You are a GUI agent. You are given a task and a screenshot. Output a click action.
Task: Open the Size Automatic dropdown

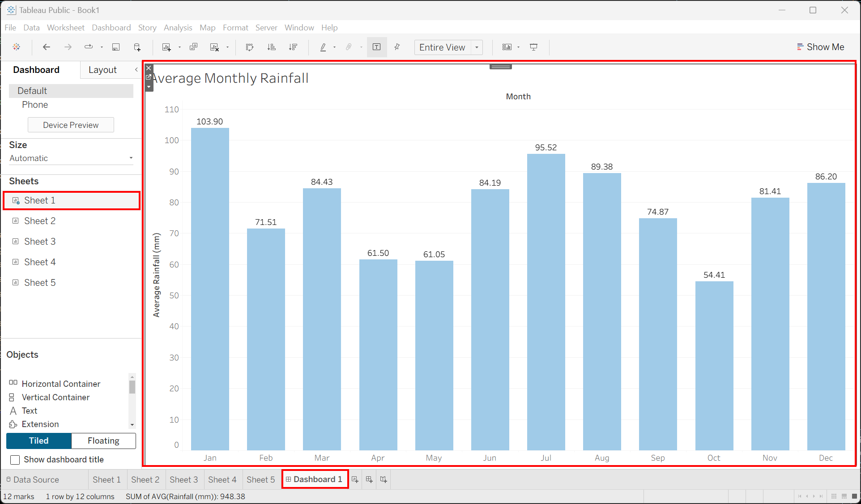point(71,158)
